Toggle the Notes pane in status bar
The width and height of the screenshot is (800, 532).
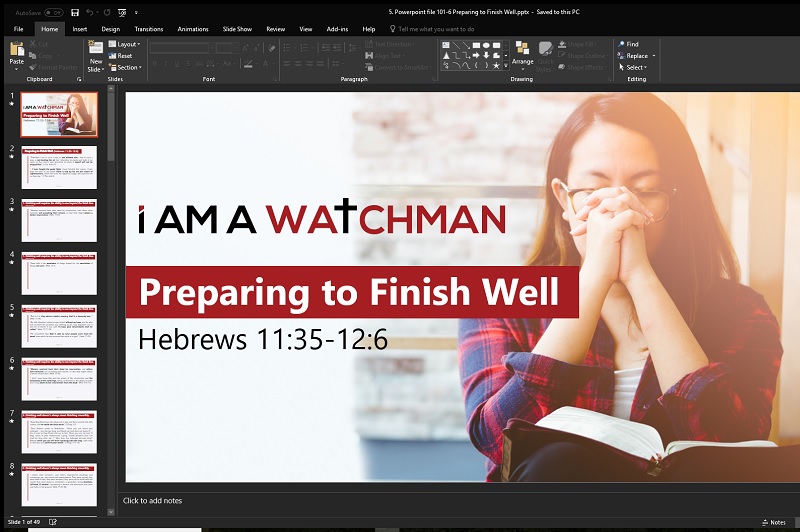772,522
